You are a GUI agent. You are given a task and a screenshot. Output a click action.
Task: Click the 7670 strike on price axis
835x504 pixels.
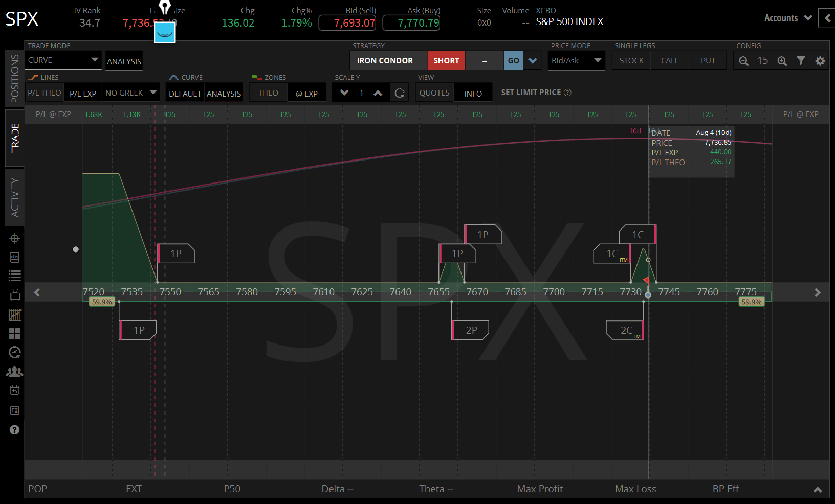point(477,292)
